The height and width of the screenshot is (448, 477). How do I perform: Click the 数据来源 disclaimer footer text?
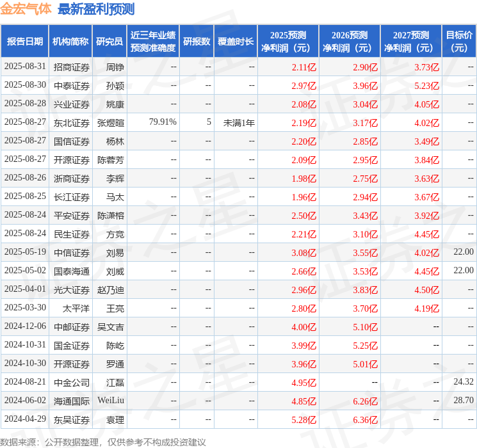click(x=103, y=442)
